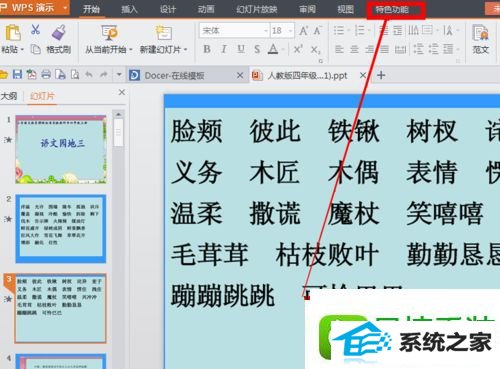This screenshot has height=369, width=500.
Task: Click the word 温柔 on the slide
Action: coord(196,214)
